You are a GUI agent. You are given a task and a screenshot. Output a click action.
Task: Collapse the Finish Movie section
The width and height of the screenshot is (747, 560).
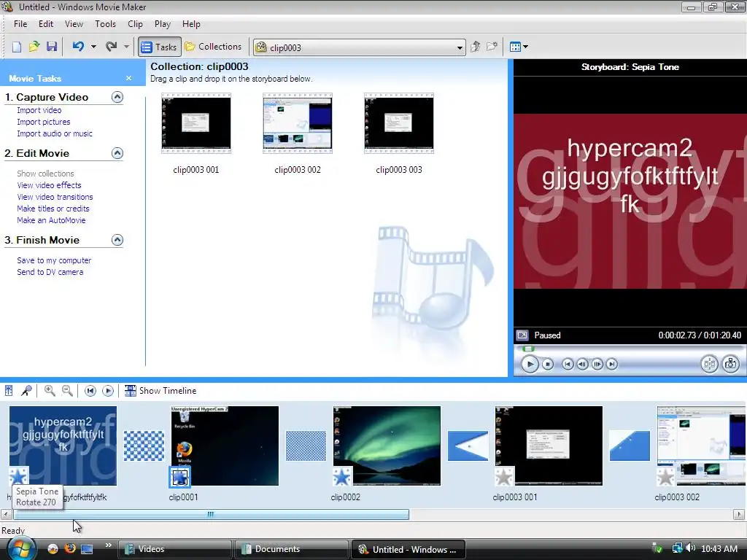tap(117, 239)
